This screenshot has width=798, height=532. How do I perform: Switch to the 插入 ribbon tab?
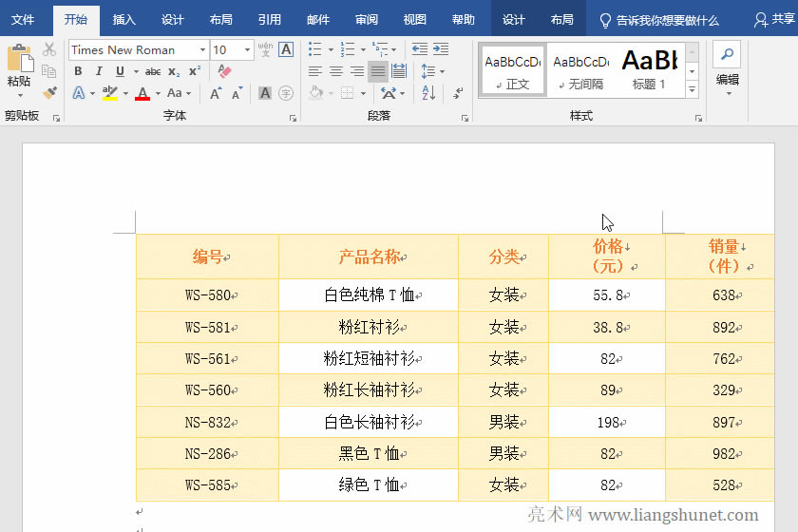(x=123, y=19)
